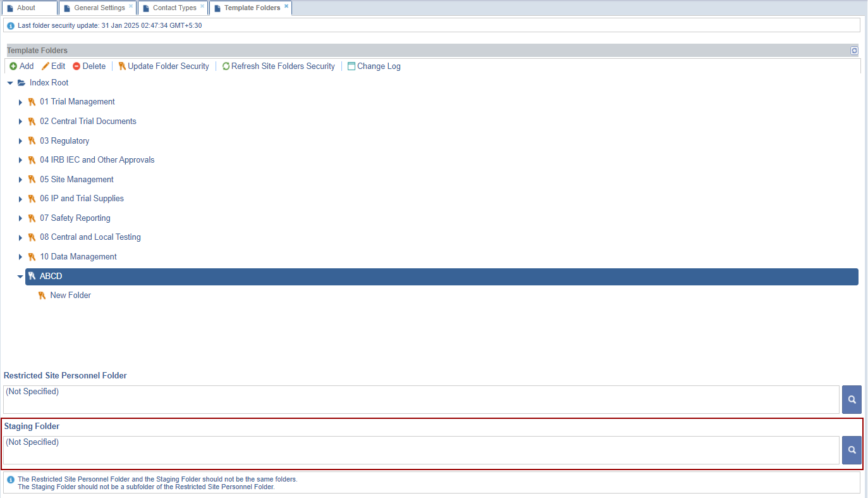Click the Edit pencil button
The image size is (868, 498).
click(x=54, y=66)
